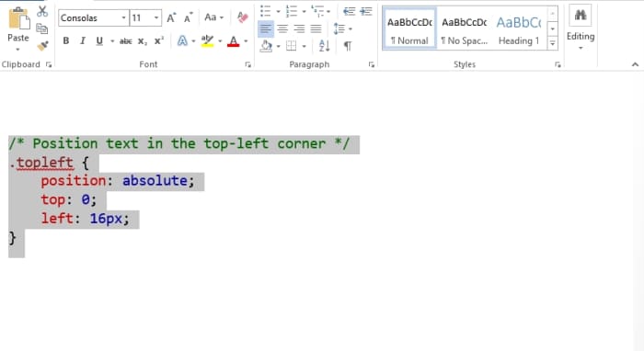The image size is (644, 351).
Task: Sort the selected text A to Z
Action: 324,46
